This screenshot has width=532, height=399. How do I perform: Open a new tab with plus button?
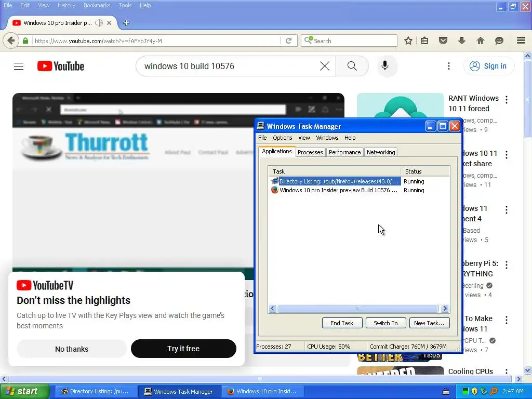click(x=126, y=23)
